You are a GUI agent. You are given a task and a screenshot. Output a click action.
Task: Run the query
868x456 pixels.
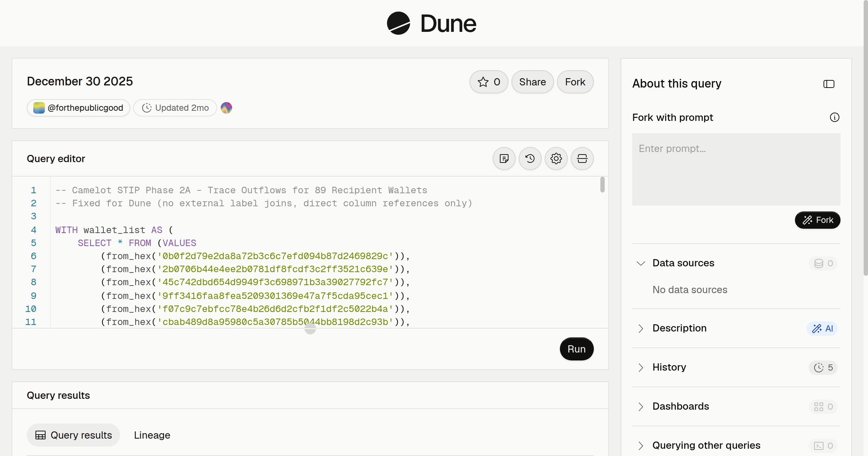(x=576, y=349)
